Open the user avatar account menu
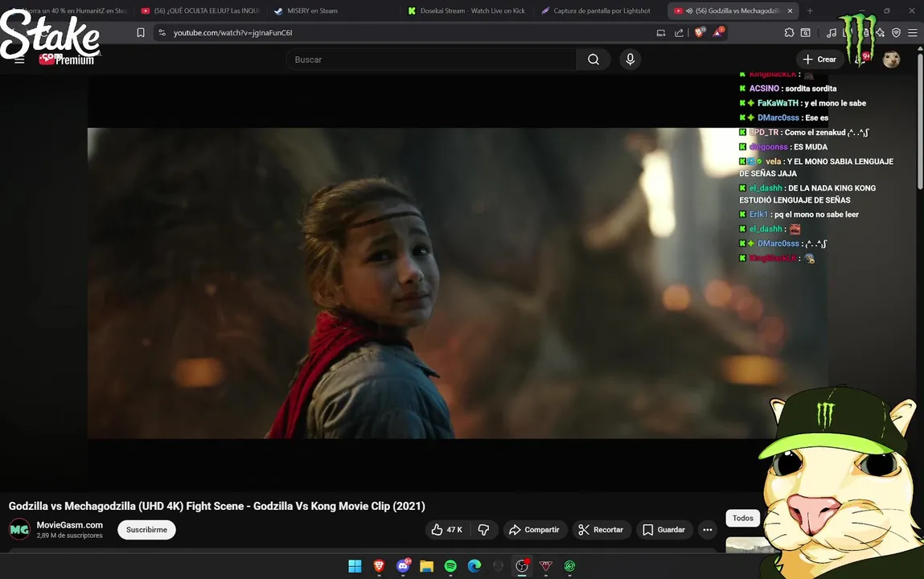924x579 pixels. [x=891, y=60]
